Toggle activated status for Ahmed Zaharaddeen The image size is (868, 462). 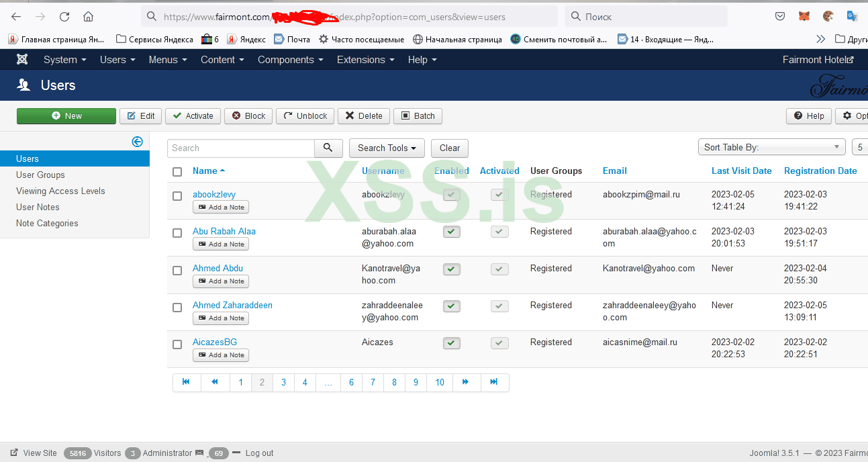click(x=499, y=306)
